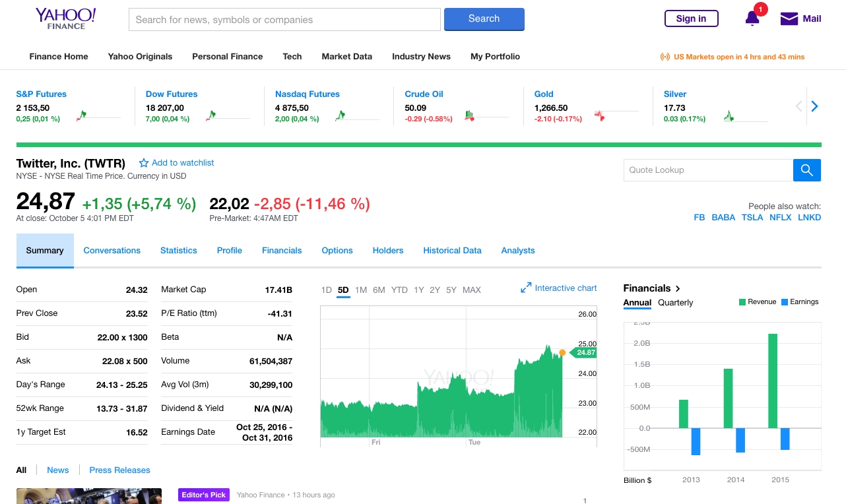
Task: Set chart range to MAX
Action: [472, 290]
